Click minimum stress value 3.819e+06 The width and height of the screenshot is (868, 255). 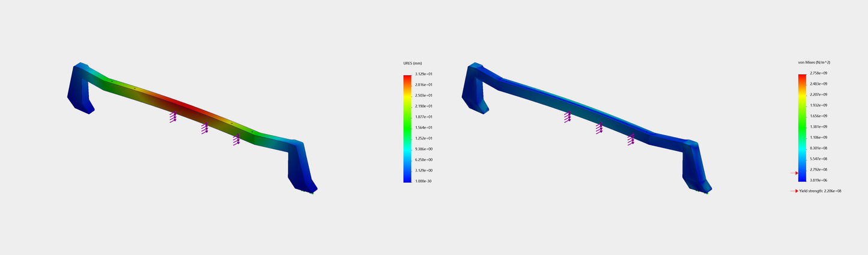coord(819,180)
